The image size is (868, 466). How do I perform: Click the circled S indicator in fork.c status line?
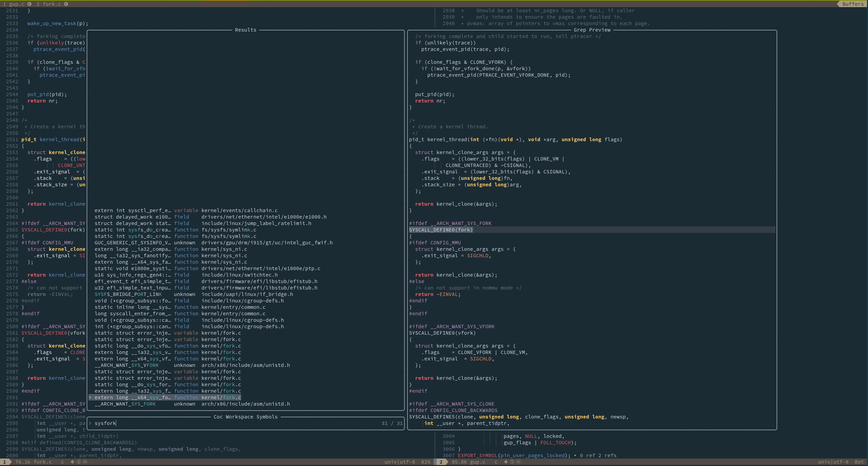tap(79, 462)
